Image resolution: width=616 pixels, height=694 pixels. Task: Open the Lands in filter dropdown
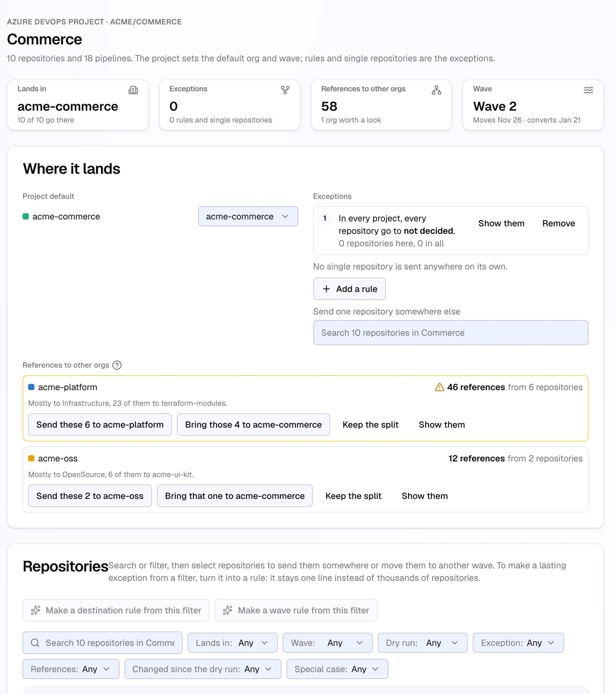[x=233, y=643]
